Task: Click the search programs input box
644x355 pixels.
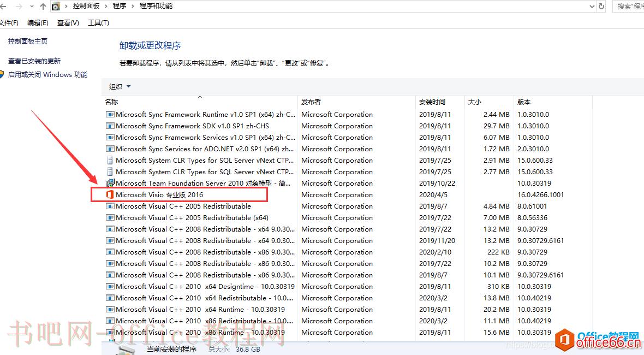Action: click(x=628, y=6)
